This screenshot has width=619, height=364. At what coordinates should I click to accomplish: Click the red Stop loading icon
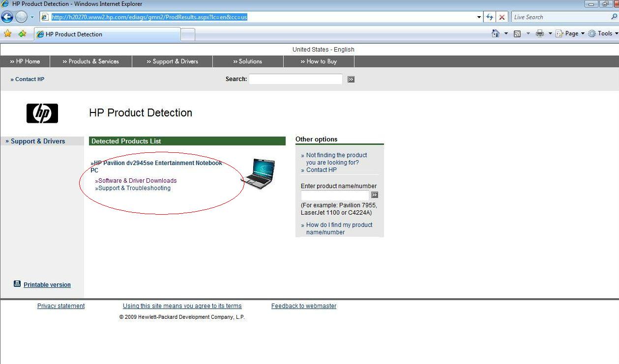coord(501,17)
